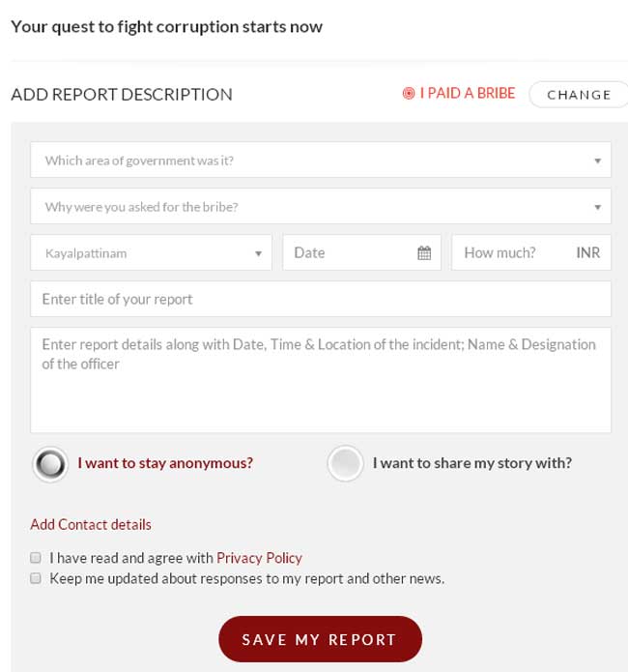Click the INR currency label
The image size is (628, 672).
[x=587, y=253]
